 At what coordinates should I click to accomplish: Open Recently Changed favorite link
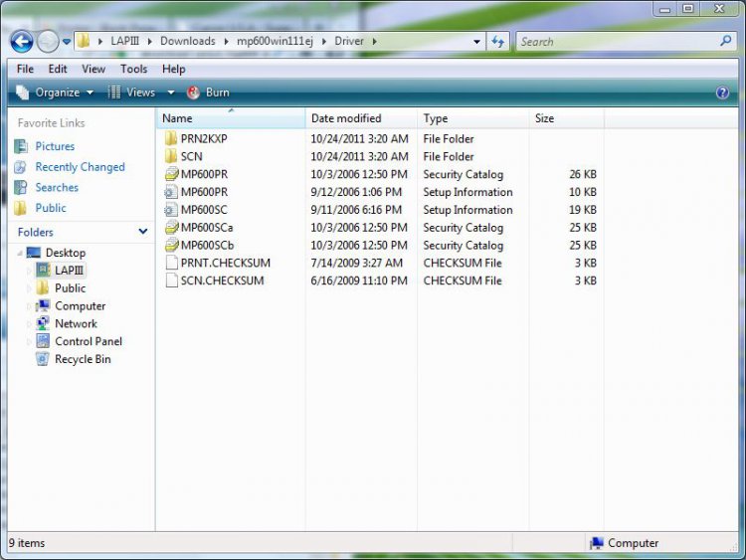[80, 167]
